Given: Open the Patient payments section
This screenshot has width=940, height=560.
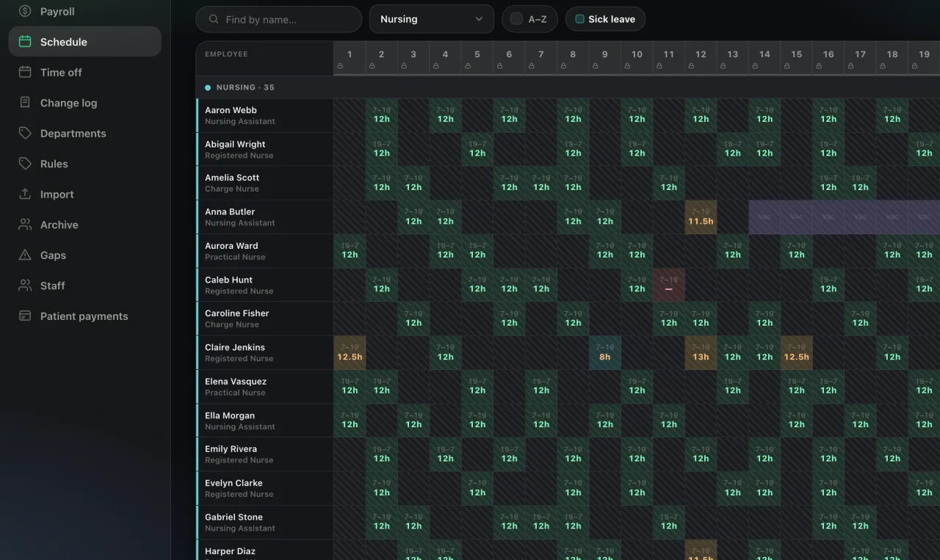Looking at the screenshot, I should tap(84, 316).
